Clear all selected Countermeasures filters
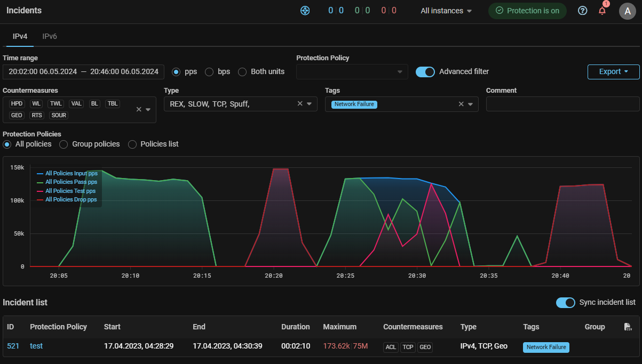Image resolution: width=642 pixels, height=364 pixels. pyautogui.click(x=139, y=109)
